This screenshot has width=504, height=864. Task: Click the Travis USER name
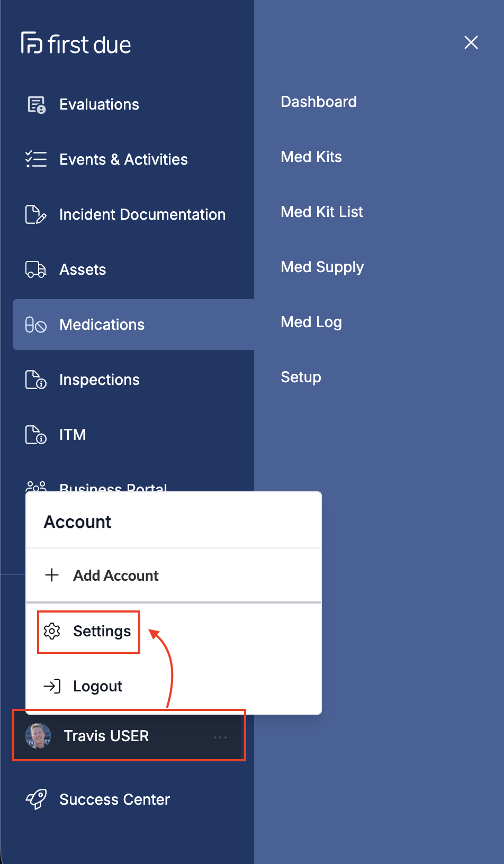tap(106, 736)
